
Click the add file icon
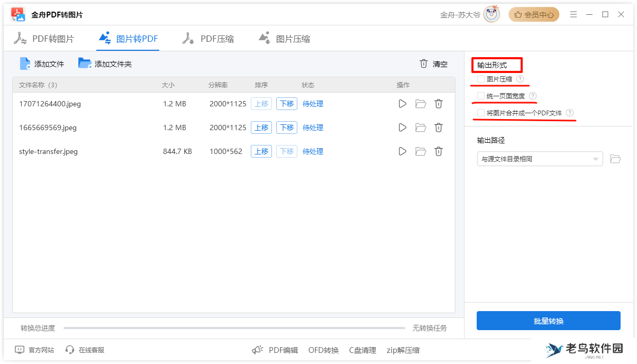click(25, 63)
